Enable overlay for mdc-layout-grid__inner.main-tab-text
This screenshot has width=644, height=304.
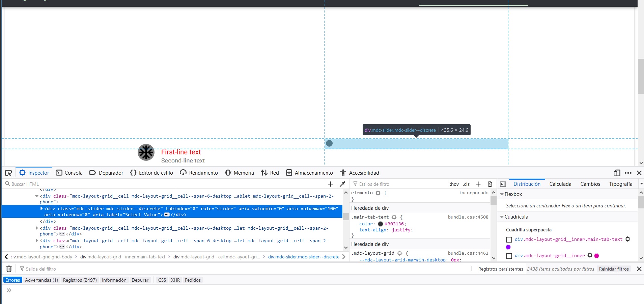click(509, 240)
